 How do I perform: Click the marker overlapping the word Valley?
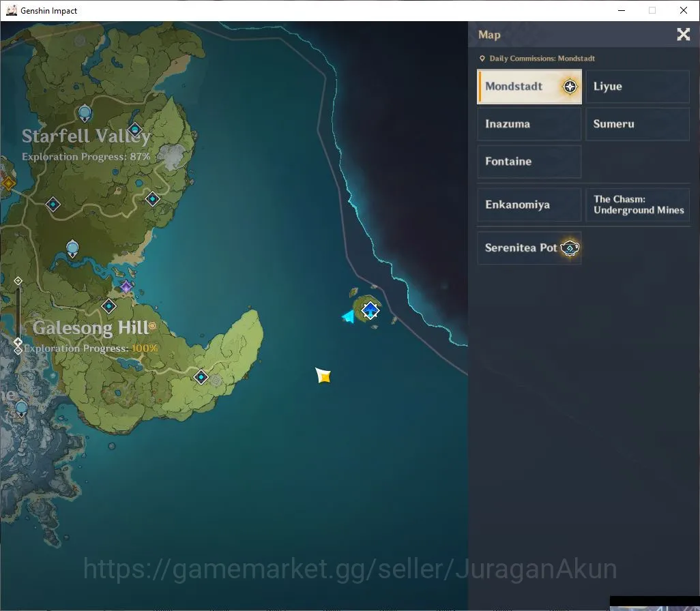[135, 131]
